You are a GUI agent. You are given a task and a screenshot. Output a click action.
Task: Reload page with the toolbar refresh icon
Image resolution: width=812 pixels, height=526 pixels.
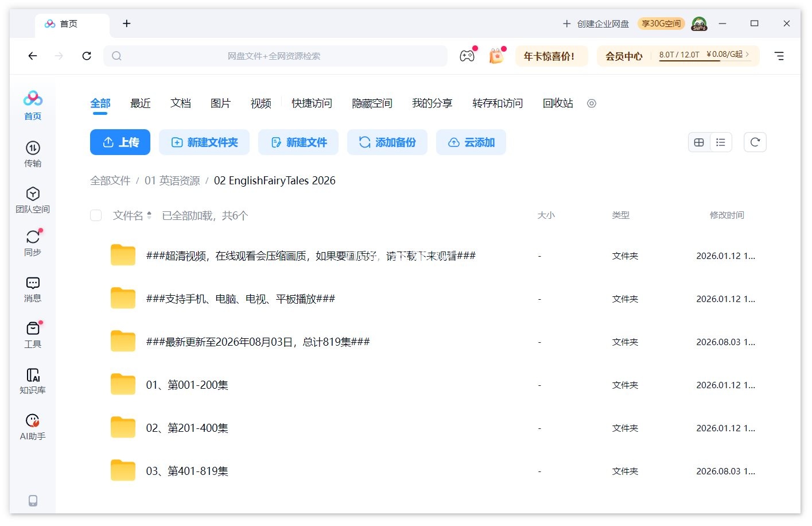(x=87, y=56)
